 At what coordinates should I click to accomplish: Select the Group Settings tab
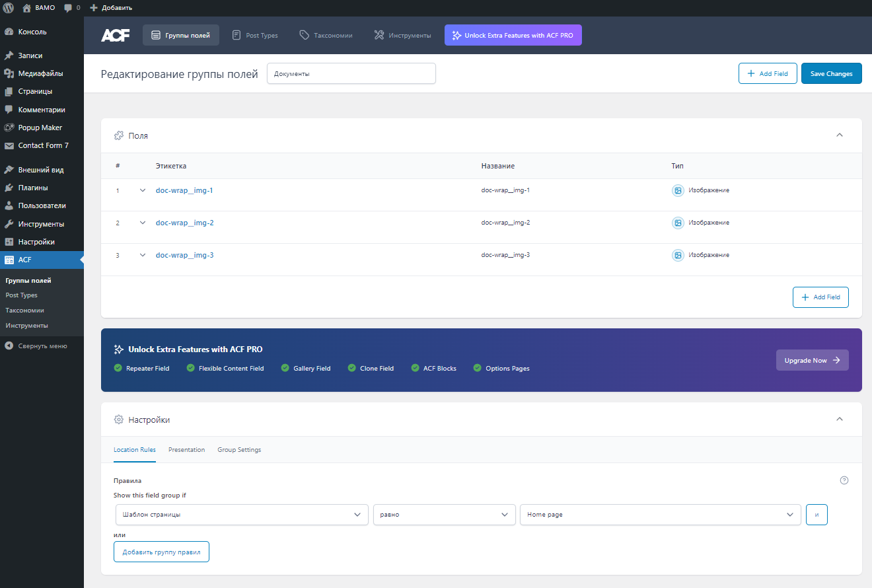[239, 450]
